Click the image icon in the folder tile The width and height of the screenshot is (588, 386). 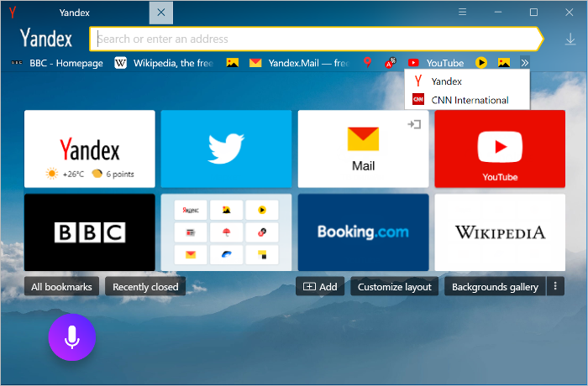pyautogui.click(x=226, y=210)
